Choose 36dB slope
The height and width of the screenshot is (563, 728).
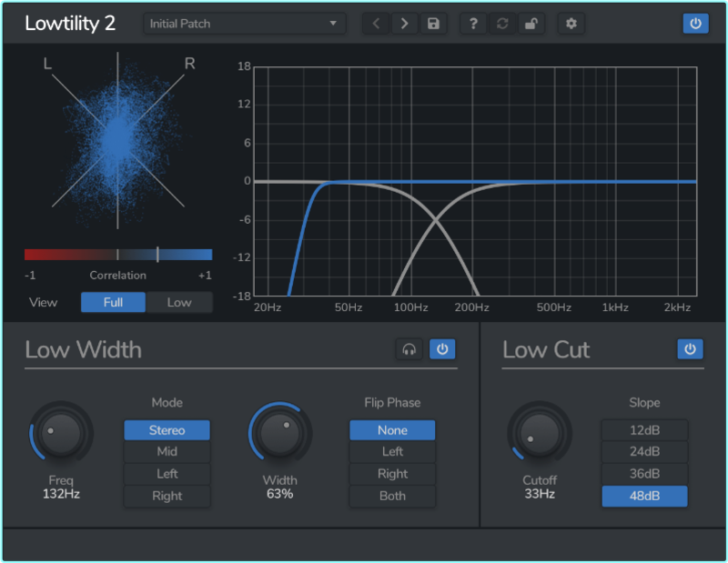(645, 474)
